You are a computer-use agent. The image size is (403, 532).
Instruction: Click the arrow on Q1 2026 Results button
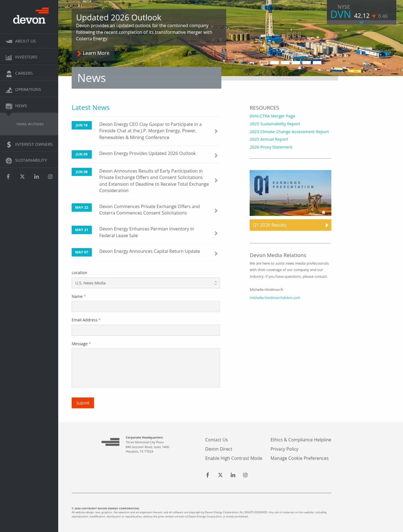point(326,225)
